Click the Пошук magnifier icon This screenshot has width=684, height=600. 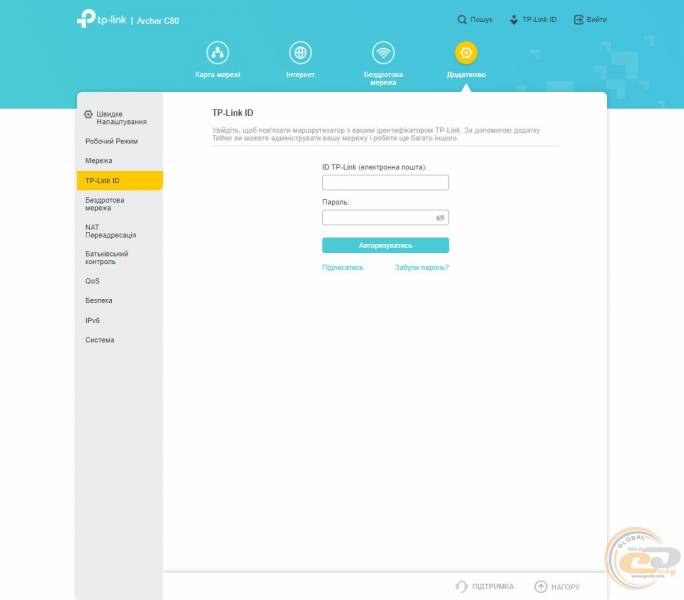[x=462, y=20]
